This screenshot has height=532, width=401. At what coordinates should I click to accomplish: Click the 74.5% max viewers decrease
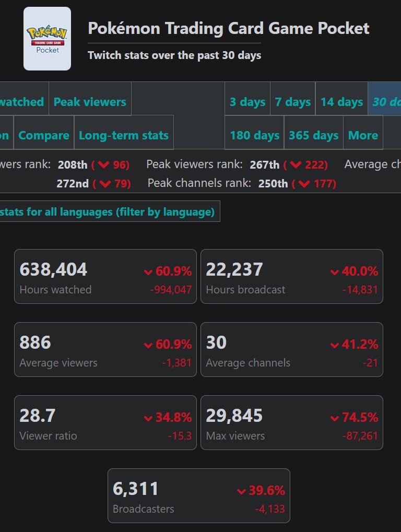pos(360,417)
